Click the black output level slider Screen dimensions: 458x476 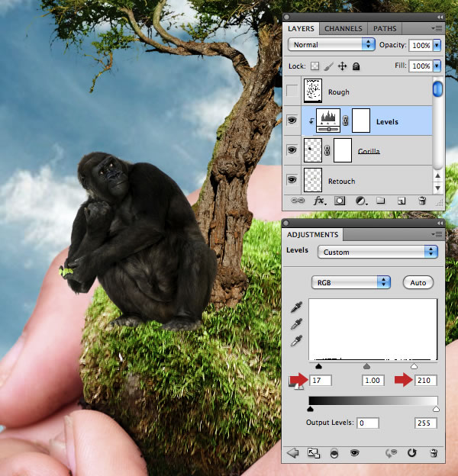310,409
